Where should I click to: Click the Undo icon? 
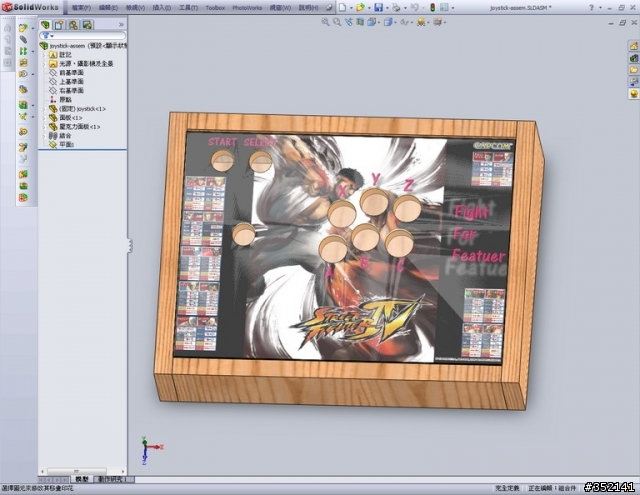click(x=414, y=7)
